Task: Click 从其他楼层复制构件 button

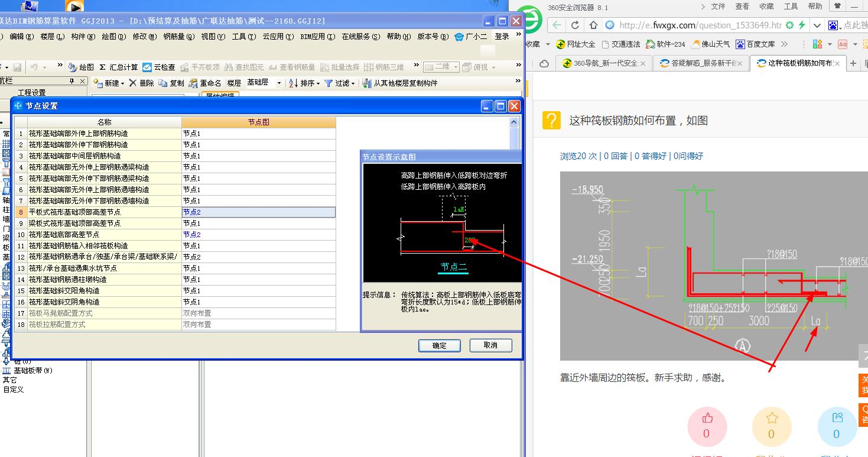Action: (x=401, y=83)
